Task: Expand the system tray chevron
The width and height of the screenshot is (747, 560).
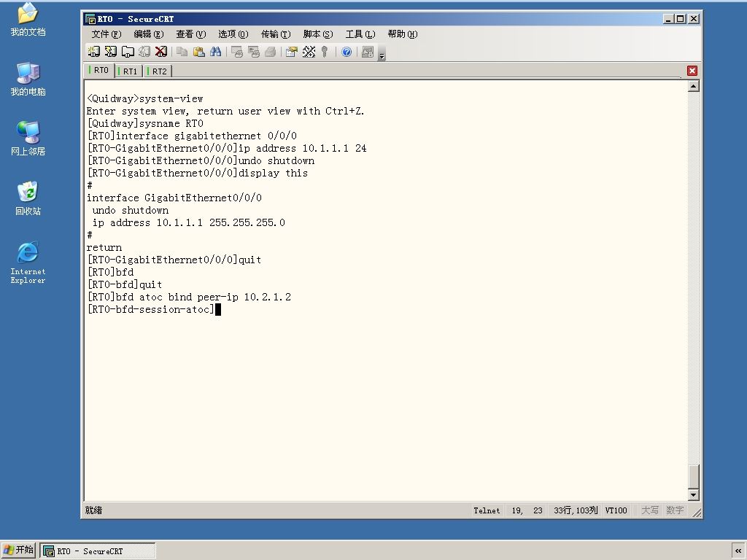Action: pos(738,551)
